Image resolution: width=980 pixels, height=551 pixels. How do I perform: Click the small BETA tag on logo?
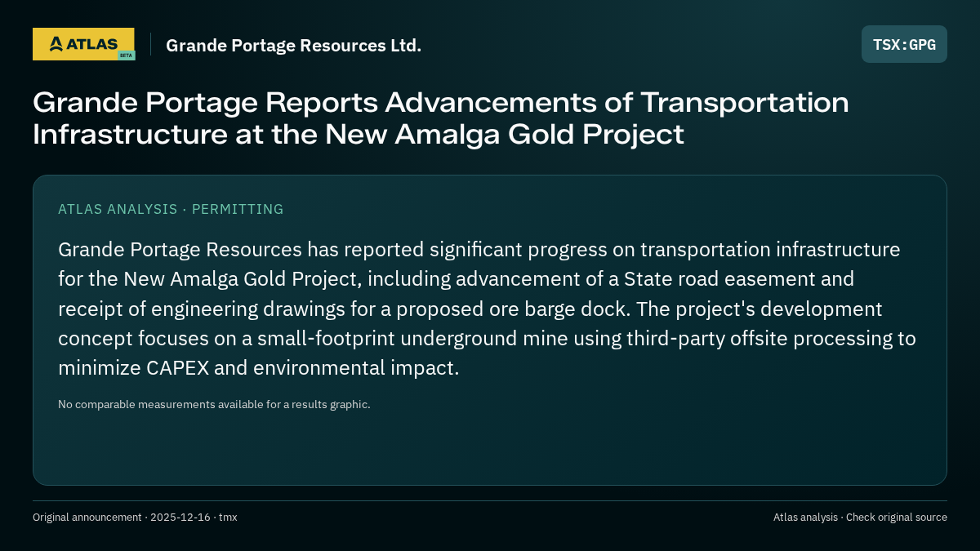[x=126, y=55]
